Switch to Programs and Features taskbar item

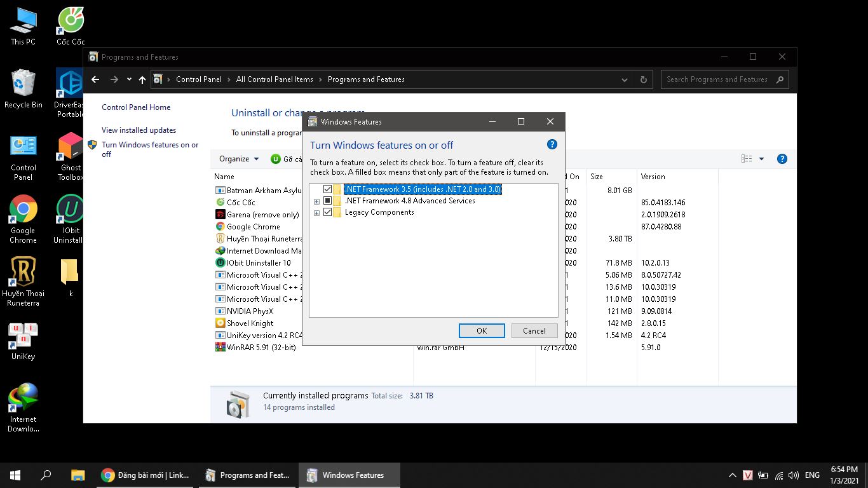(247, 475)
